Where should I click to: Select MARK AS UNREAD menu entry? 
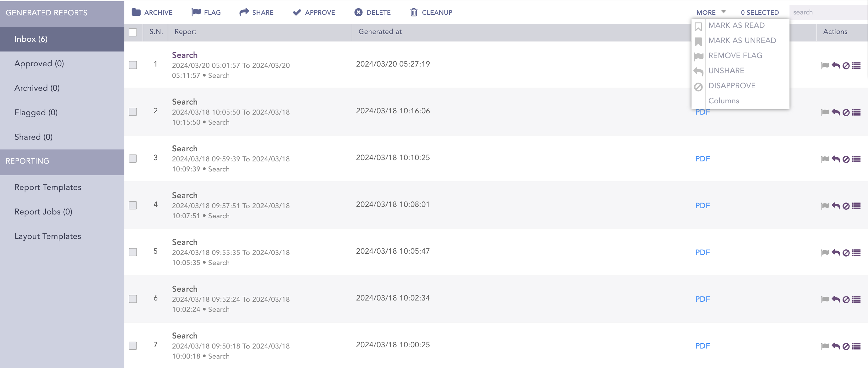pos(742,41)
